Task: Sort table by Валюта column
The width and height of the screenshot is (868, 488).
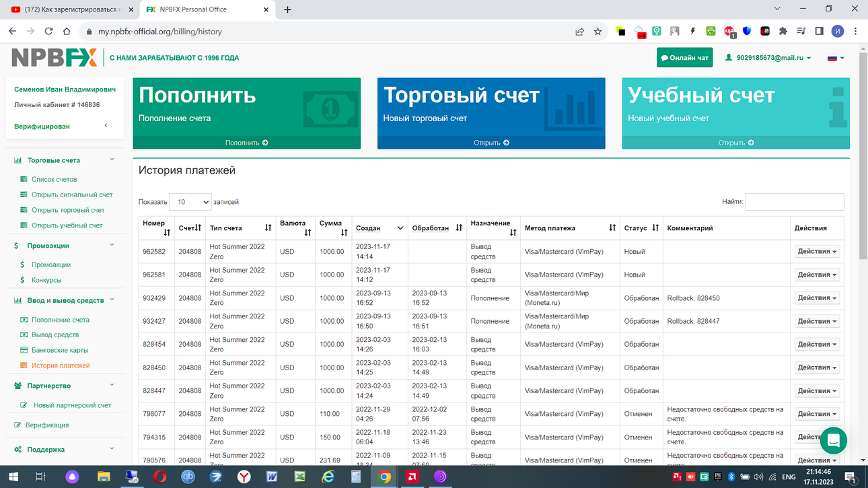Action: tap(295, 228)
